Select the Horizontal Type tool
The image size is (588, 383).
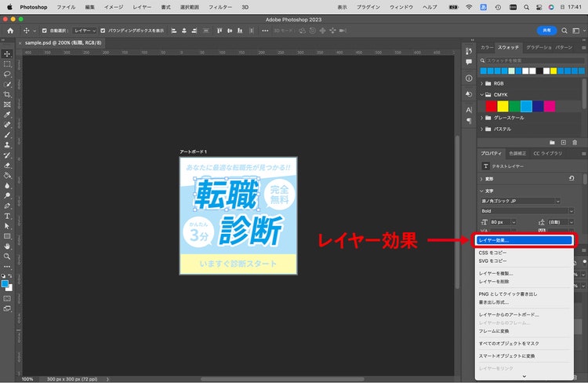pyautogui.click(x=7, y=216)
